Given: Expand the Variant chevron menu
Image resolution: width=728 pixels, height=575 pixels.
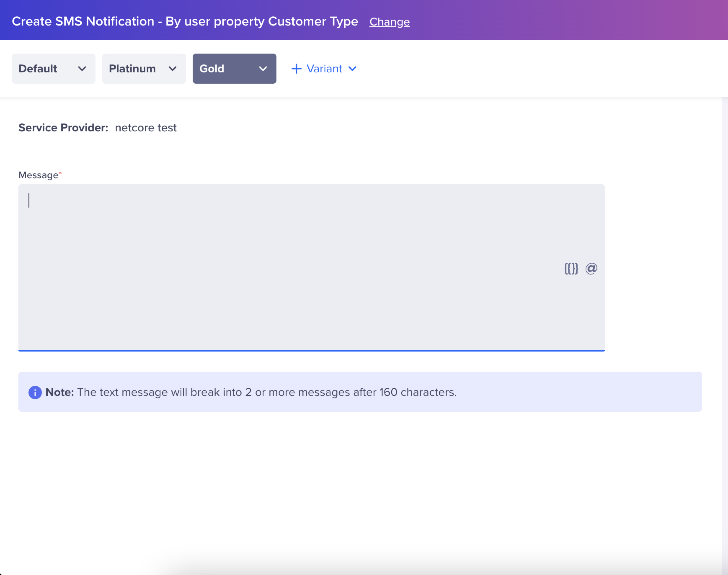Looking at the screenshot, I should [352, 69].
